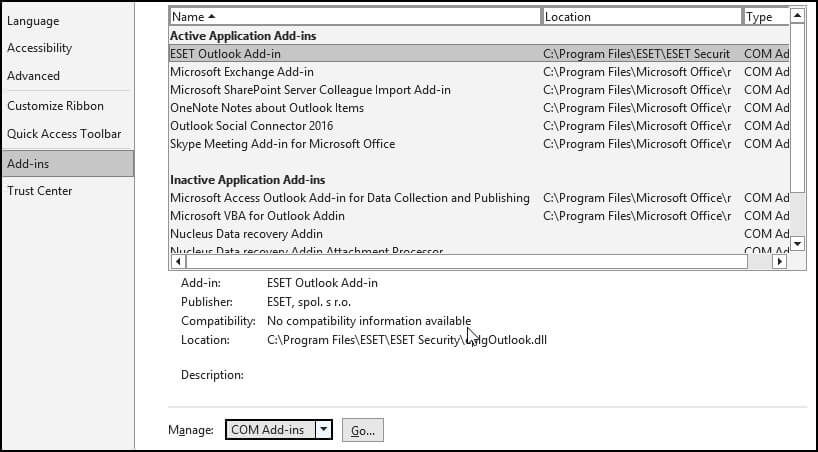Select the Microsoft Exchange Add-in row
Image resolution: width=818 pixels, height=452 pixels.
(x=479, y=72)
